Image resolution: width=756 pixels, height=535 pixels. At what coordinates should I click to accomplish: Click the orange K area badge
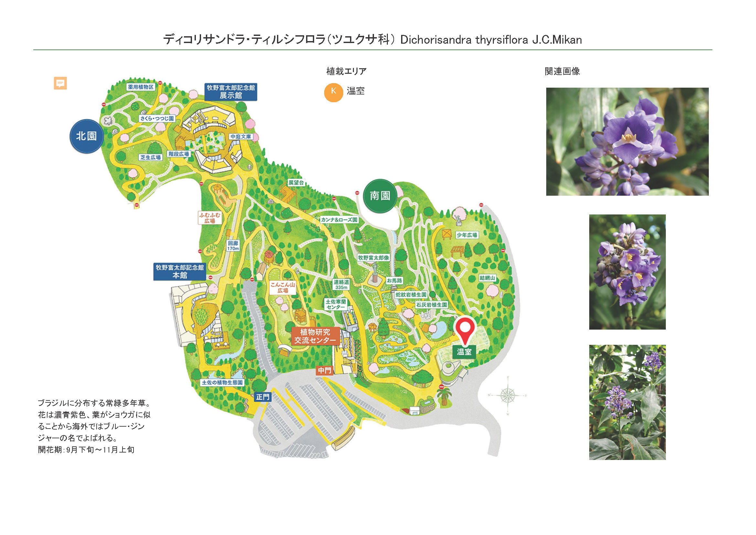[x=334, y=92]
